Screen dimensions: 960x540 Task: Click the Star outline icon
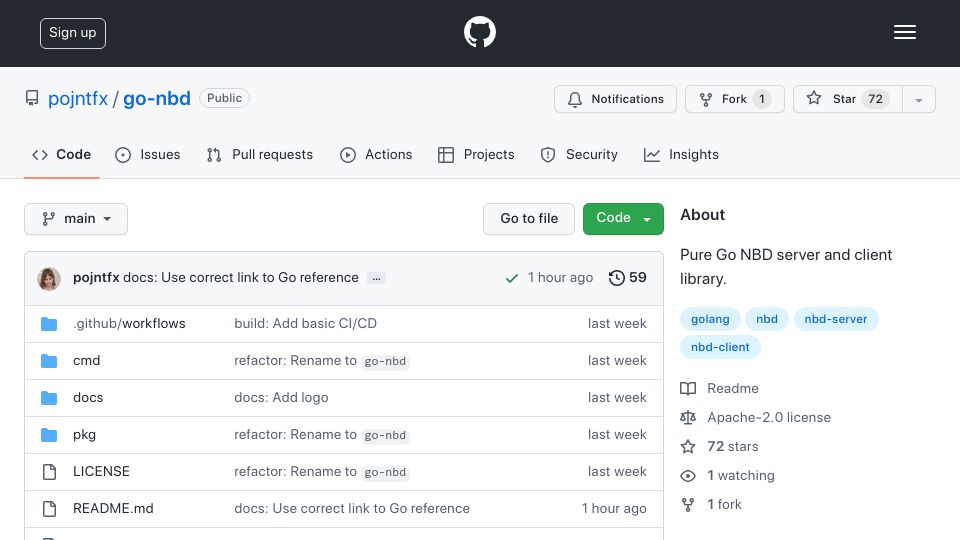click(814, 98)
